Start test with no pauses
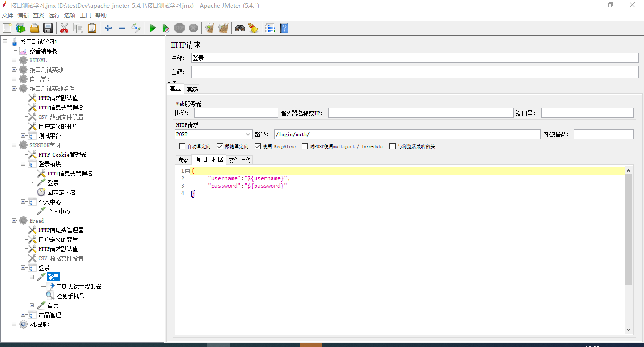Image resolution: width=644 pixels, height=347 pixels. (166, 28)
